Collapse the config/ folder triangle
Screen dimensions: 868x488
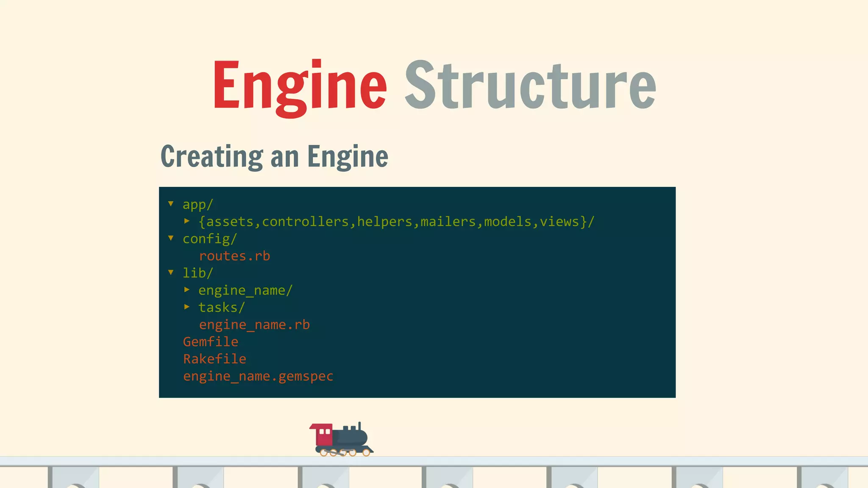171,238
